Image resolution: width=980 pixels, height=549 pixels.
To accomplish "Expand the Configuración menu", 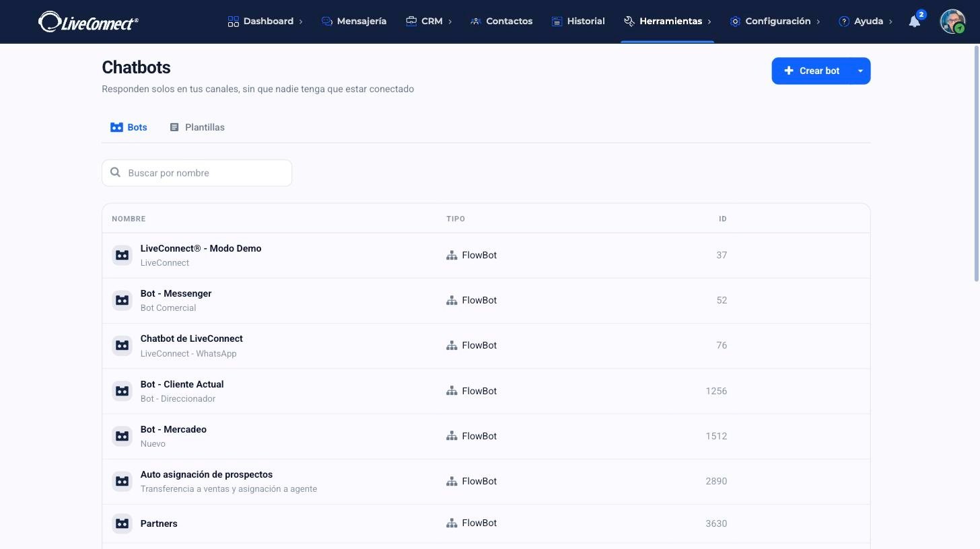I will 775,22.
